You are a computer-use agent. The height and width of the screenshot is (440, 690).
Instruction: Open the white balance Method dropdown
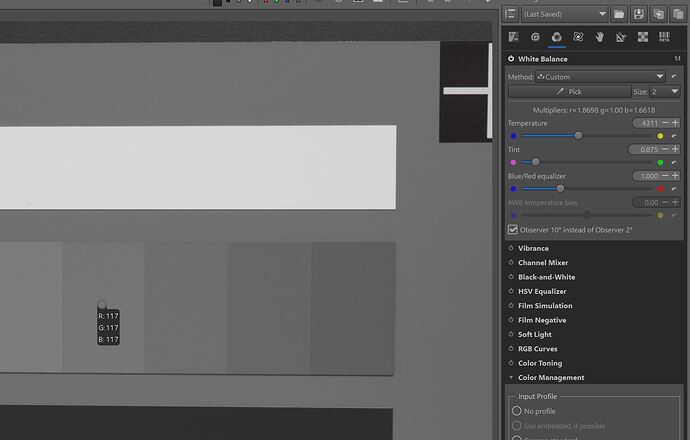pos(600,76)
